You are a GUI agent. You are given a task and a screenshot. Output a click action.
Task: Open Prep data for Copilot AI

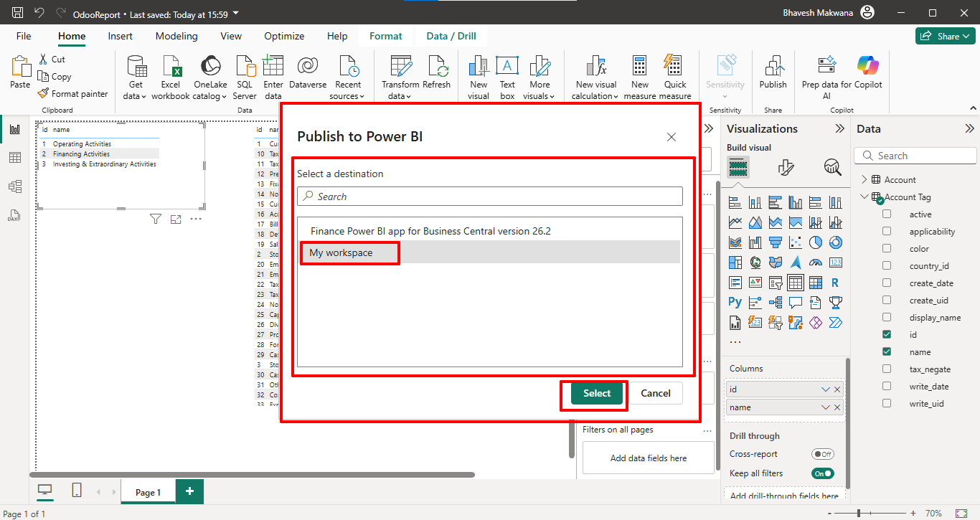coord(826,77)
